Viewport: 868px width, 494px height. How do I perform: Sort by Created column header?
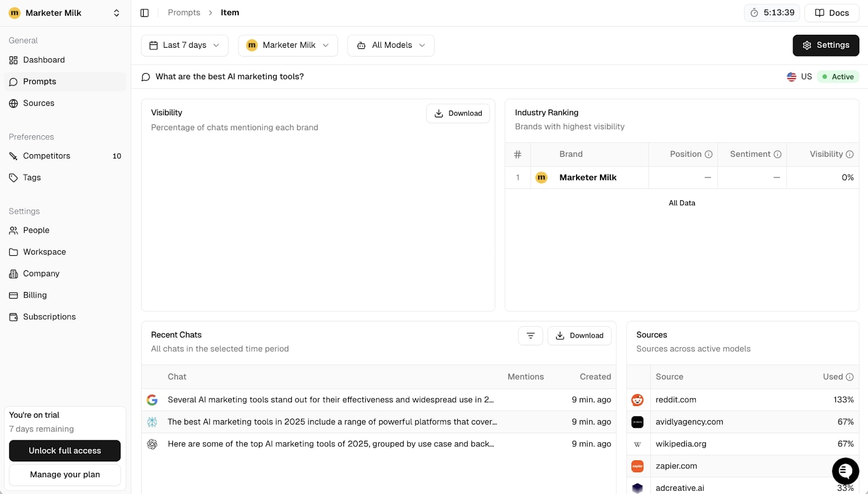click(x=595, y=377)
